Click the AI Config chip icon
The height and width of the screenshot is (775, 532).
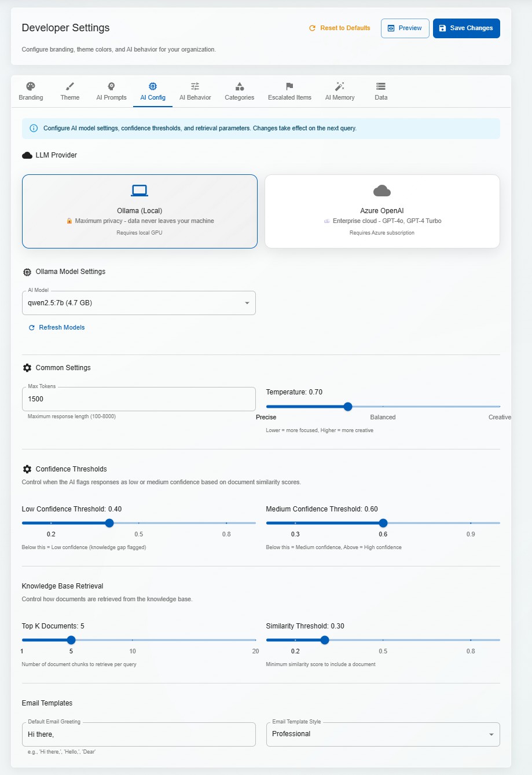tap(152, 86)
